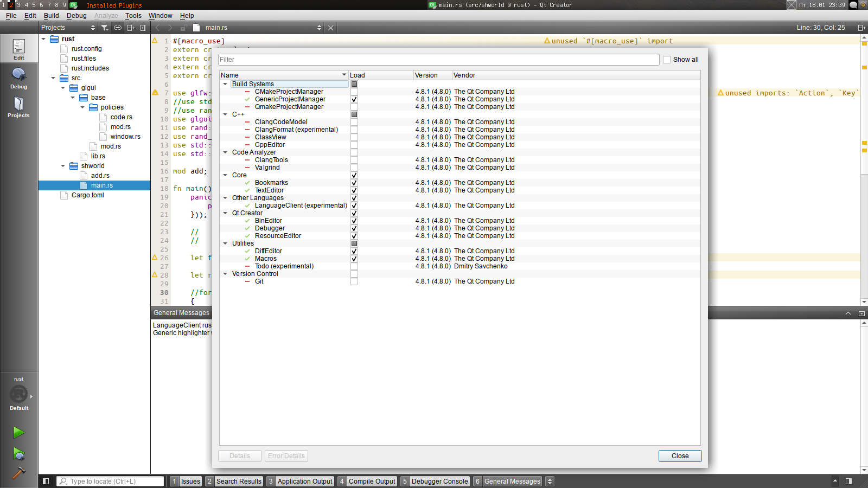Image resolution: width=868 pixels, height=488 pixels.
Task: Open the output pane selector stepper
Action: 550,481
